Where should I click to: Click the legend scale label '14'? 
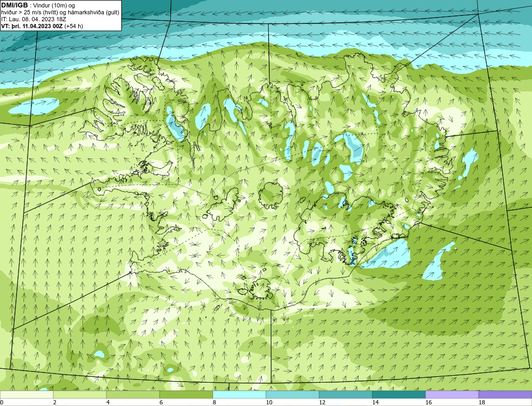point(375,402)
